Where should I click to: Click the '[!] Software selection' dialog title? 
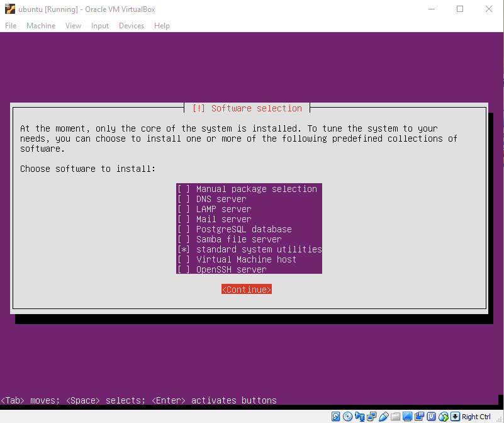247,108
